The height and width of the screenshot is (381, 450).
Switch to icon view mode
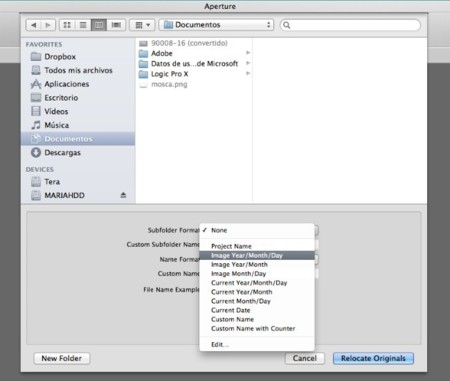pyautogui.click(x=67, y=25)
